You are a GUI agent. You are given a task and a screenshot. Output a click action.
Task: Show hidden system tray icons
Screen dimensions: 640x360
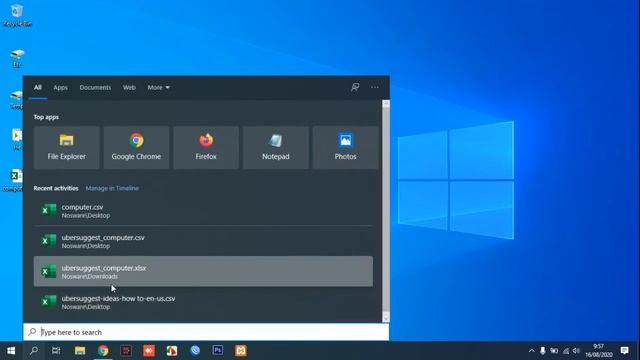pos(531,351)
